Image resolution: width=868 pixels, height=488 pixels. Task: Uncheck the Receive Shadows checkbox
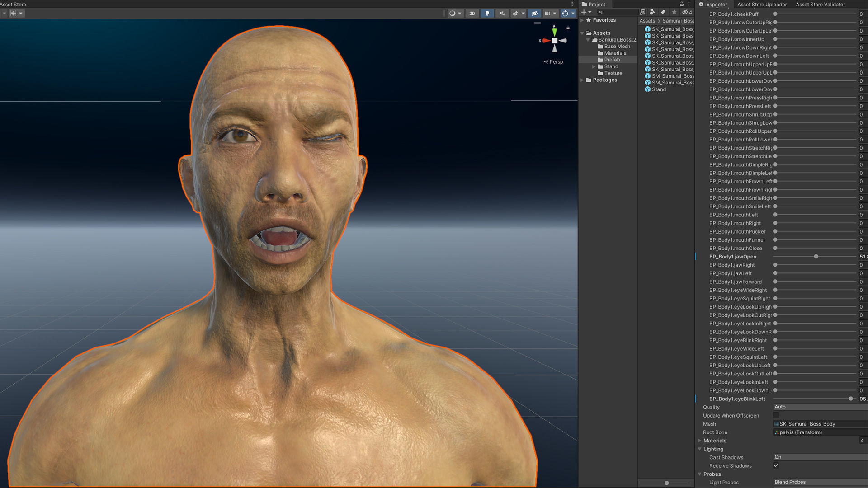click(x=776, y=465)
